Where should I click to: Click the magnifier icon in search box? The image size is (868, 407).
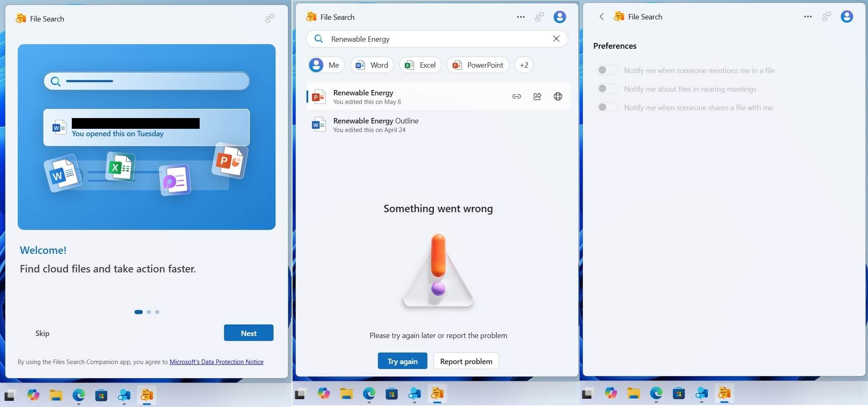tap(318, 39)
